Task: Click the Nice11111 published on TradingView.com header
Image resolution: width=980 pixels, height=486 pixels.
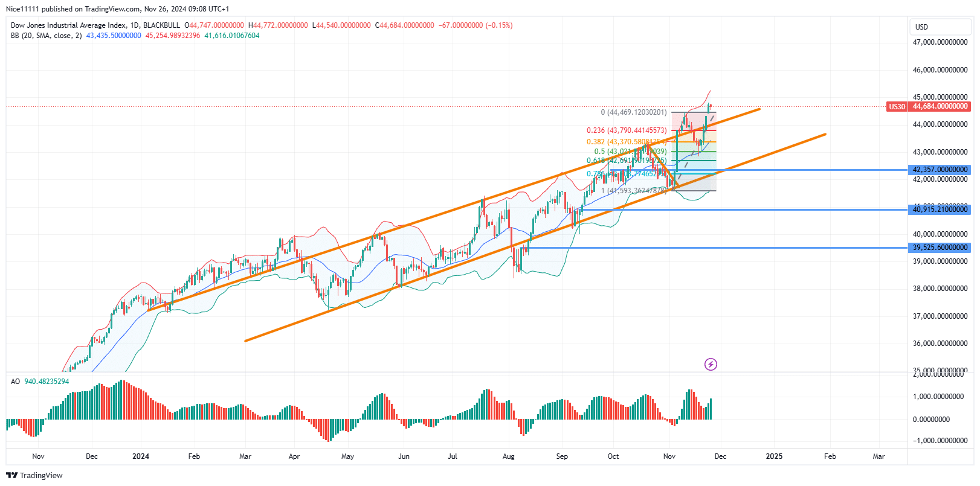Action: point(117,9)
